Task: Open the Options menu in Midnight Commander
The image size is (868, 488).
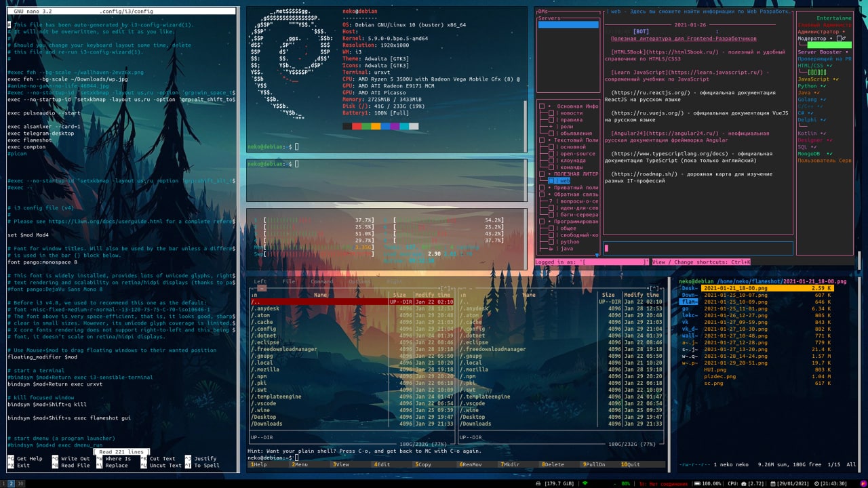Action: pyautogui.click(x=360, y=281)
